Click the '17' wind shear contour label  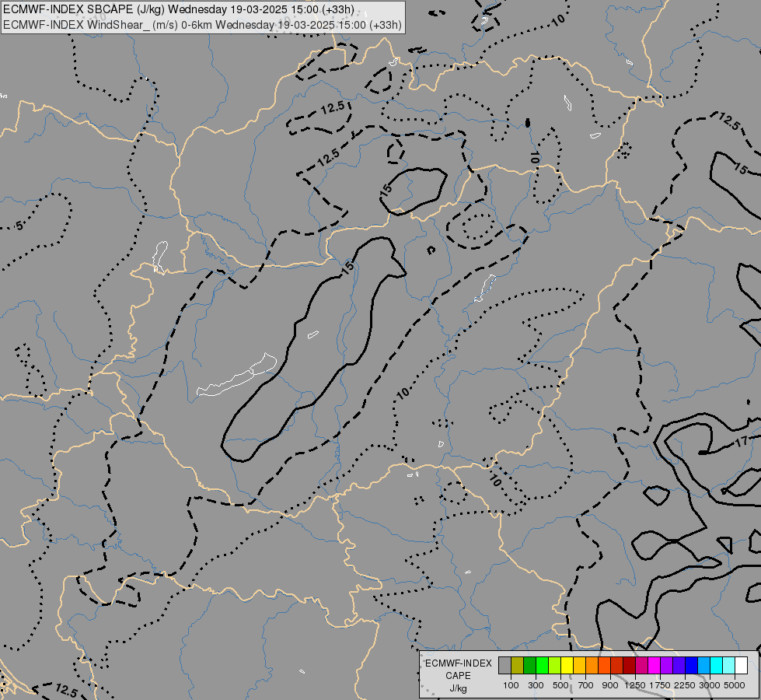tap(741, 442)
